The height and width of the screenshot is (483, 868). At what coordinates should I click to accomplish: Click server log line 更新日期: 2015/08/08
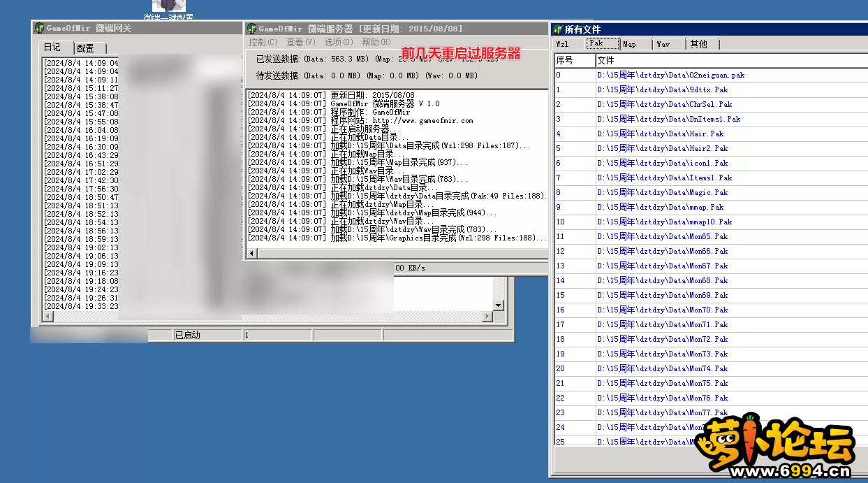click(x=332, y=95)
